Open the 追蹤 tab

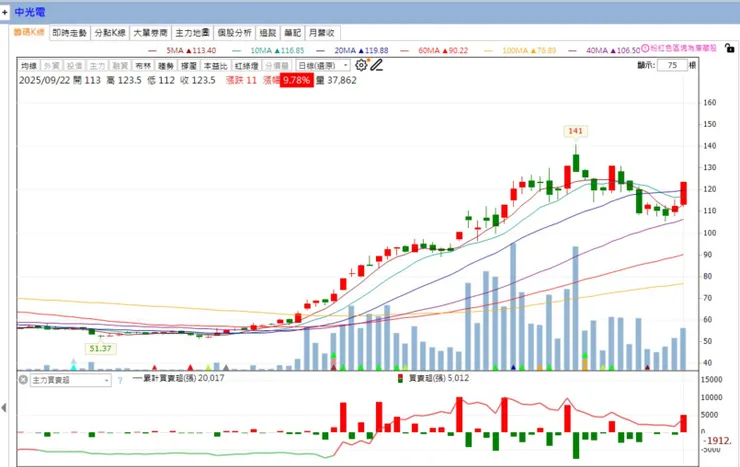[x=268, y=33]
